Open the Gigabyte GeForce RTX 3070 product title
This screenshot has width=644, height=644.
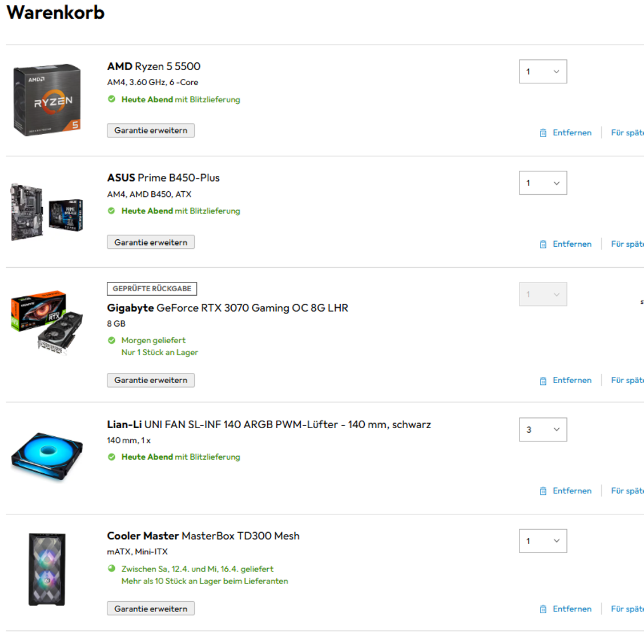point(228,308)
